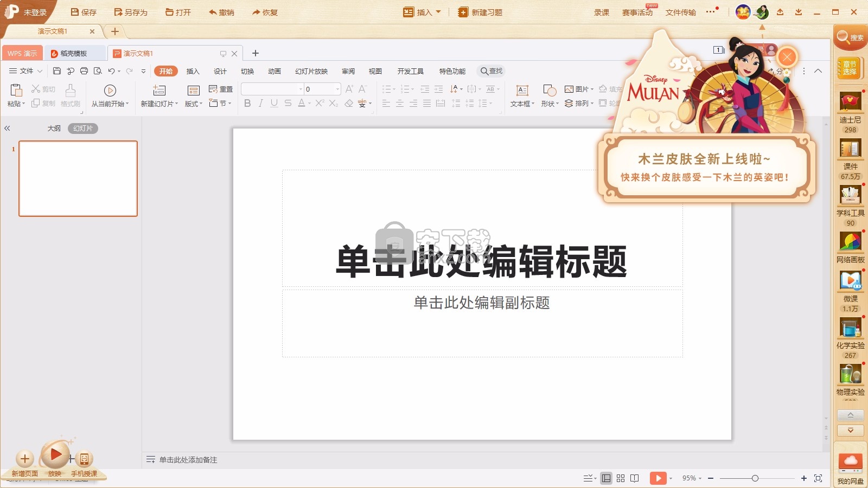
Task: Fit slide to window icon
Action: (818, 478)
